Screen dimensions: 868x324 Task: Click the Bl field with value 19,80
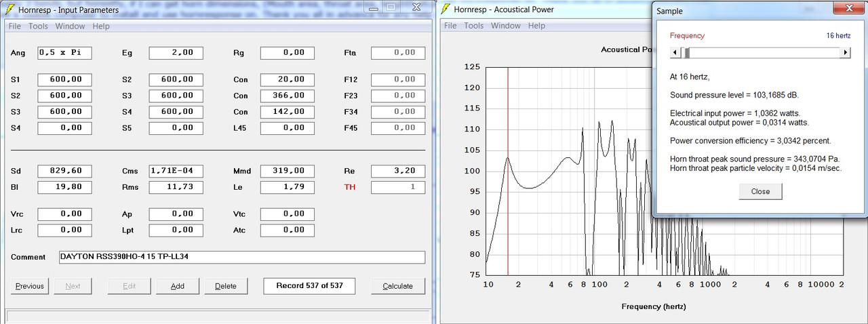point(64,187)
